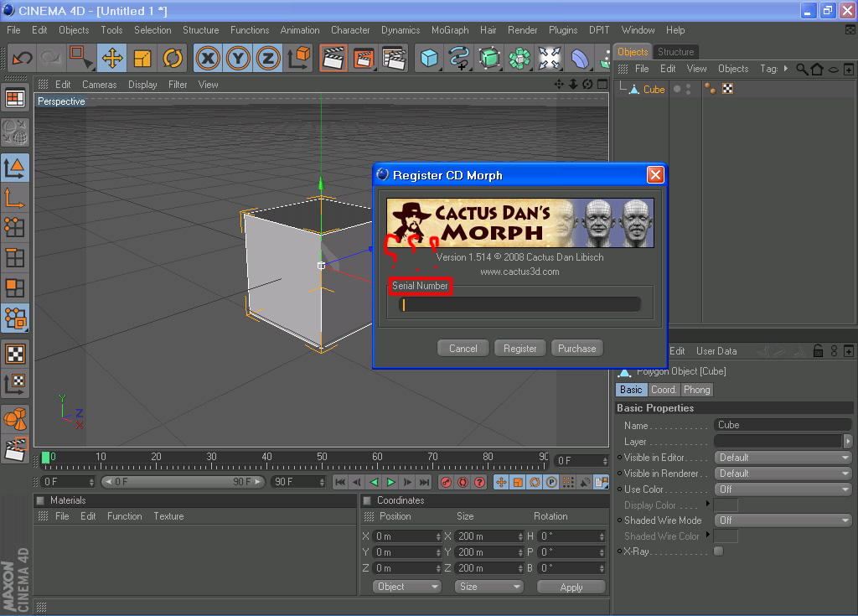
Task: Open Render Settings icon
Action: (x=394, y=58)
